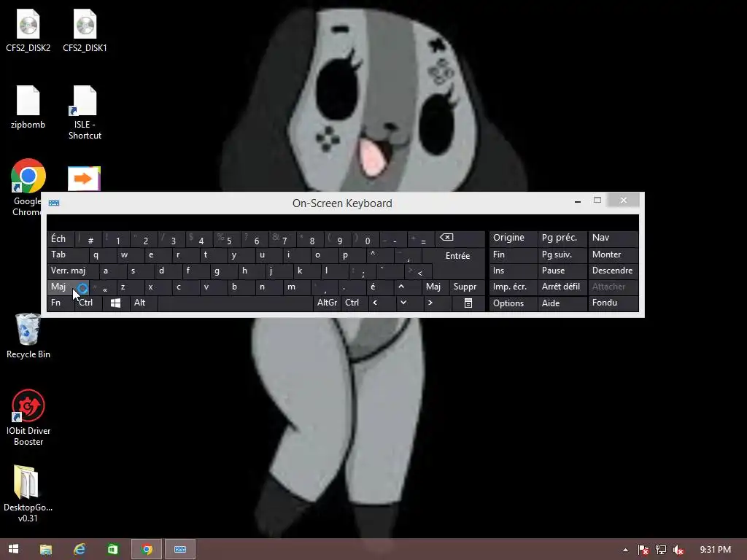Open the network tray icon
Screen dimensions: 747x560
[x=661, y=550]
